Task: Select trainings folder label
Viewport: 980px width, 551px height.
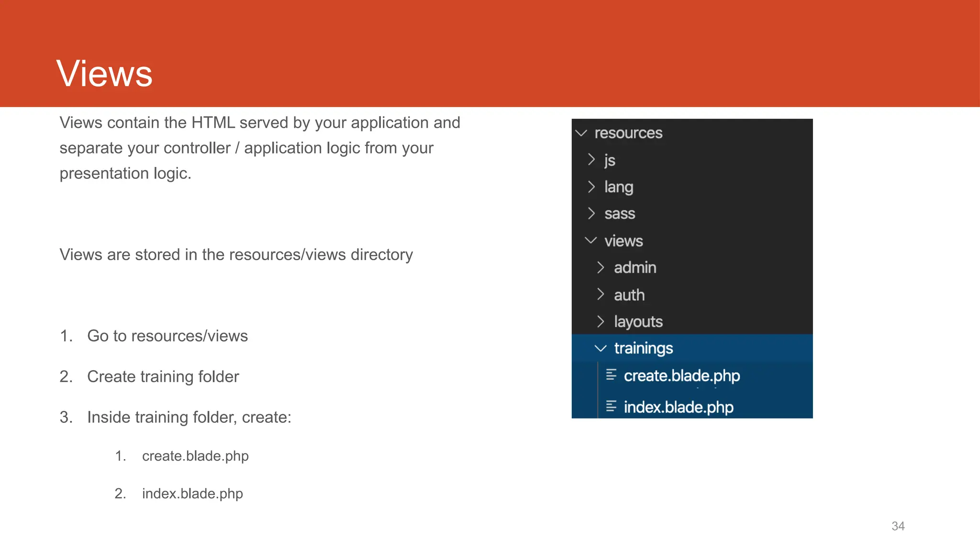Action: [x=644, y=349]
